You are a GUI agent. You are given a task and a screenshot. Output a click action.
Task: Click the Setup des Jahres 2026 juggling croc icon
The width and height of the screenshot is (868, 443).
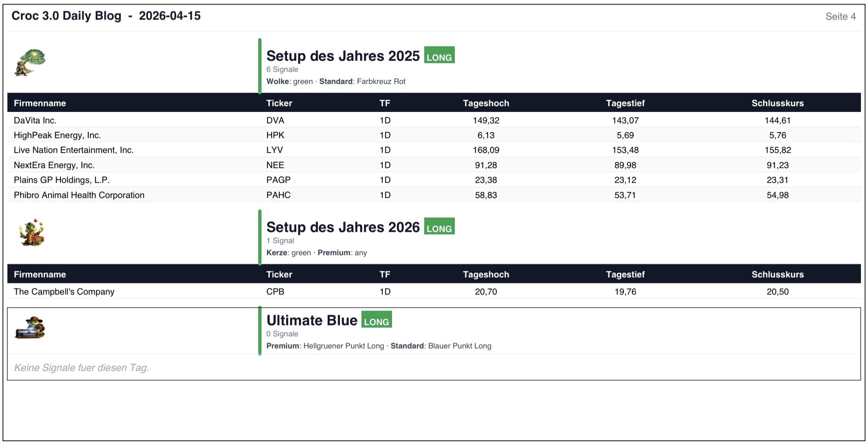(x=32, y=233)
